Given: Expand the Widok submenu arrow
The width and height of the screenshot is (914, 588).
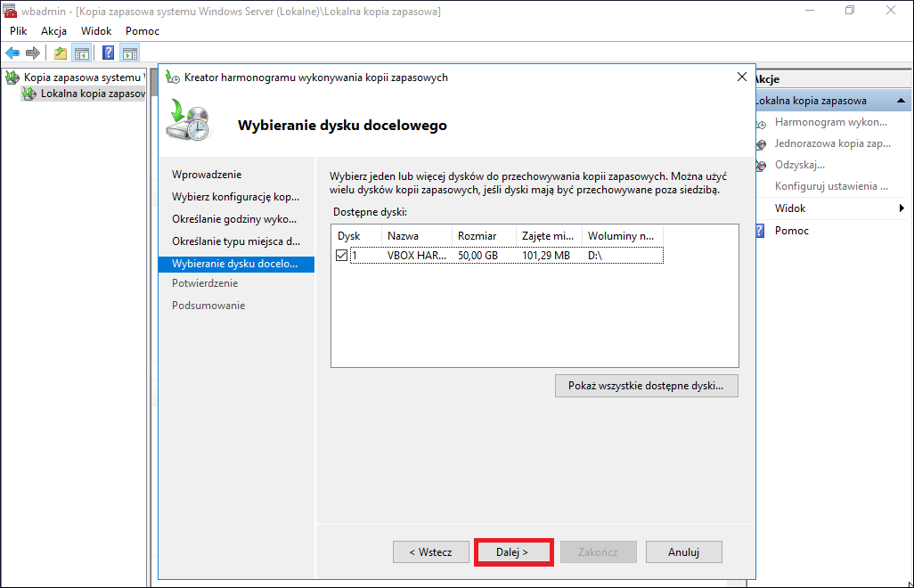Looking at the screenshot, I should [x=902, y=208].
